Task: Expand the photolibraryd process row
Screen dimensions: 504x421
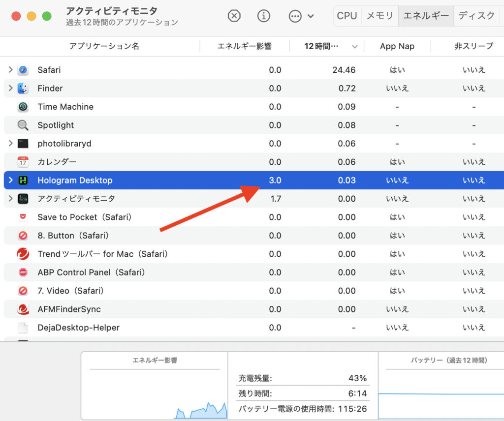Action: click(10, 143)
